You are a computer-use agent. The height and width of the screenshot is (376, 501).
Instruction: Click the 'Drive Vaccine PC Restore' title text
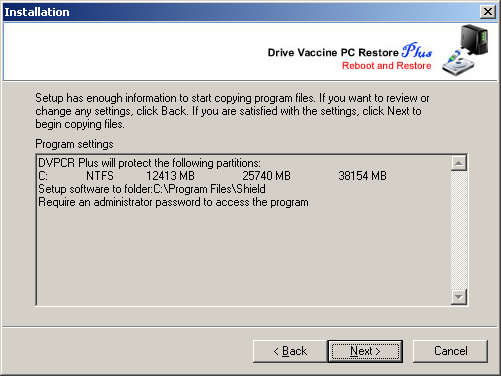333,53
